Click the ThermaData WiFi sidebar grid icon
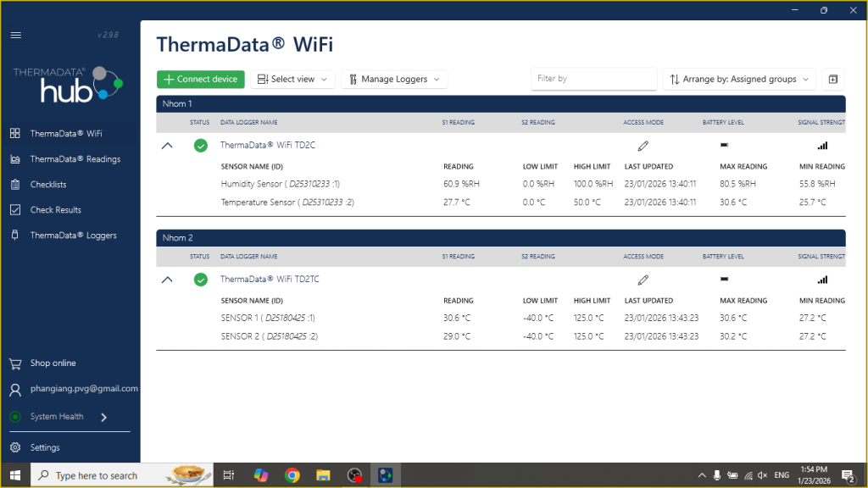This screenshot has width=868, height=488. pos(15,133)
